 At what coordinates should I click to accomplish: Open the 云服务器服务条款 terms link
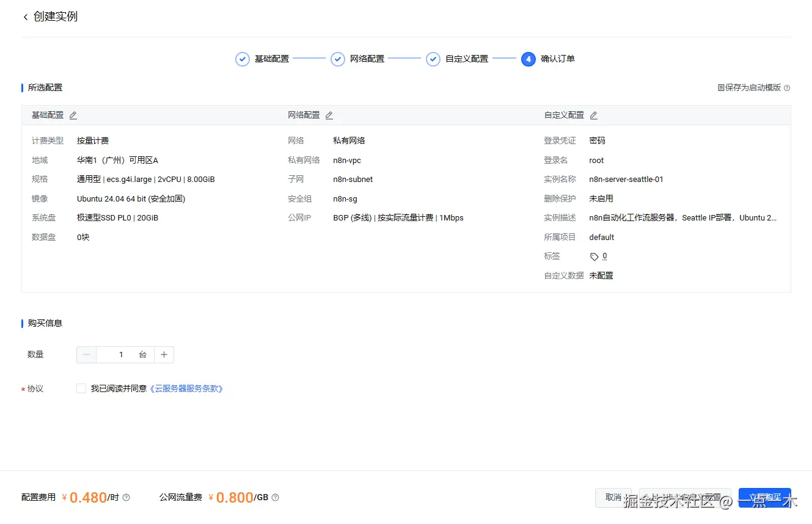[x=186, y=388]
